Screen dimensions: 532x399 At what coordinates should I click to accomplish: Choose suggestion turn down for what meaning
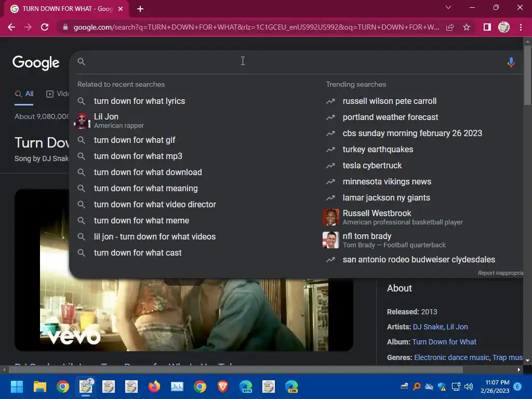[146, 188]
